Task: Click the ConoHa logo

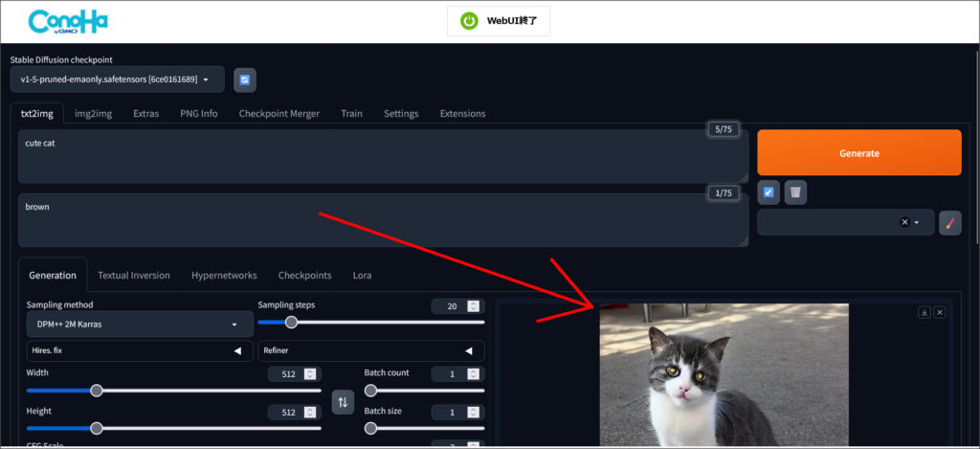Action: pyautogui.click(x=68, y=22)
